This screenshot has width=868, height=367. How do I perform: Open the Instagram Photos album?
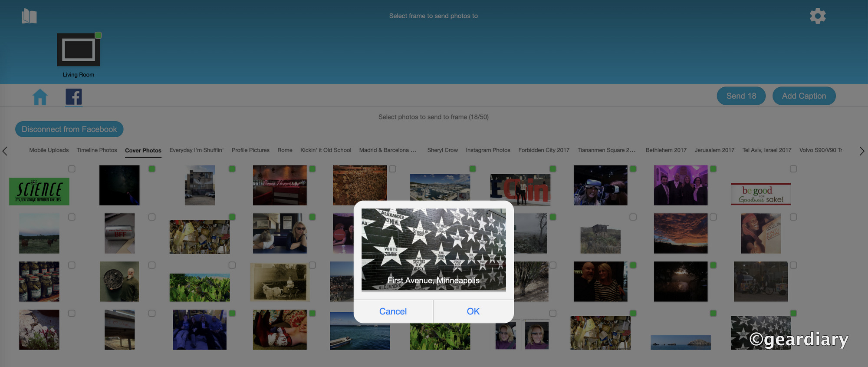[488, 150]
